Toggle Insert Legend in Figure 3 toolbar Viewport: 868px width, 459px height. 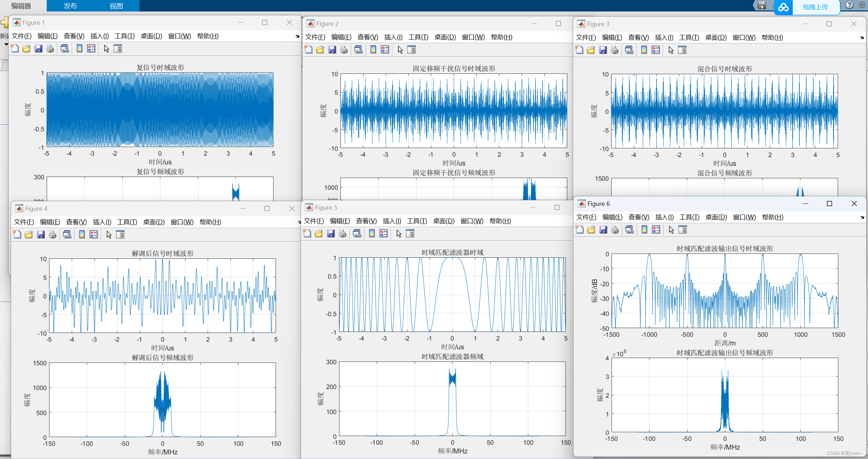pos(656,50)
